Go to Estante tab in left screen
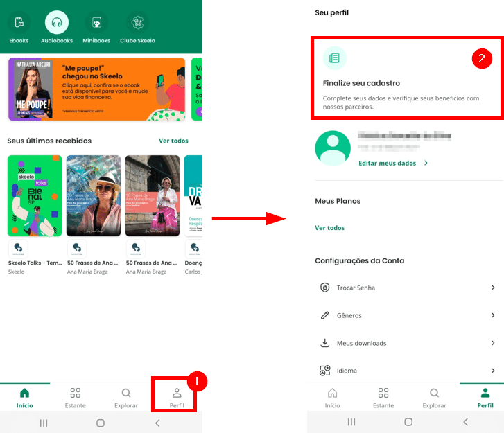 point(75,398)
